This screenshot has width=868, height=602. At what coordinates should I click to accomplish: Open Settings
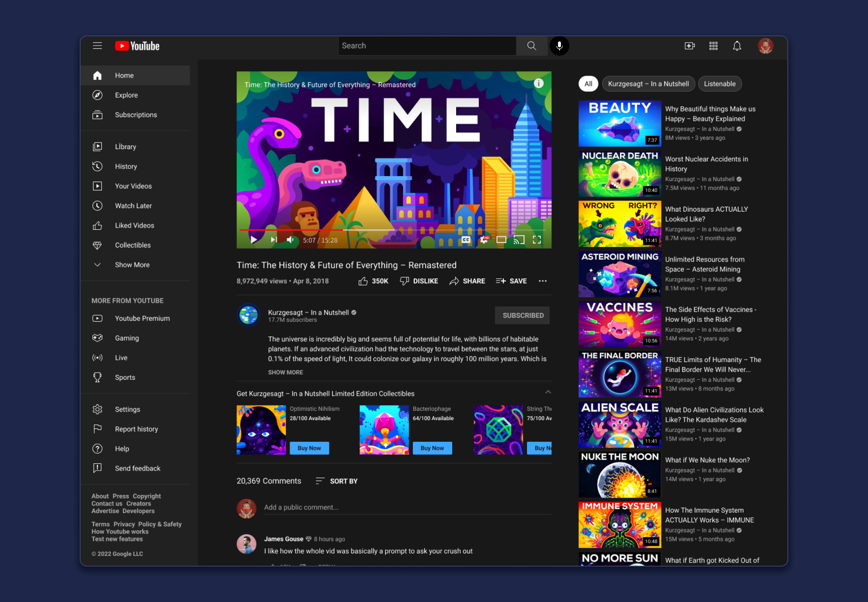(135, 409)
